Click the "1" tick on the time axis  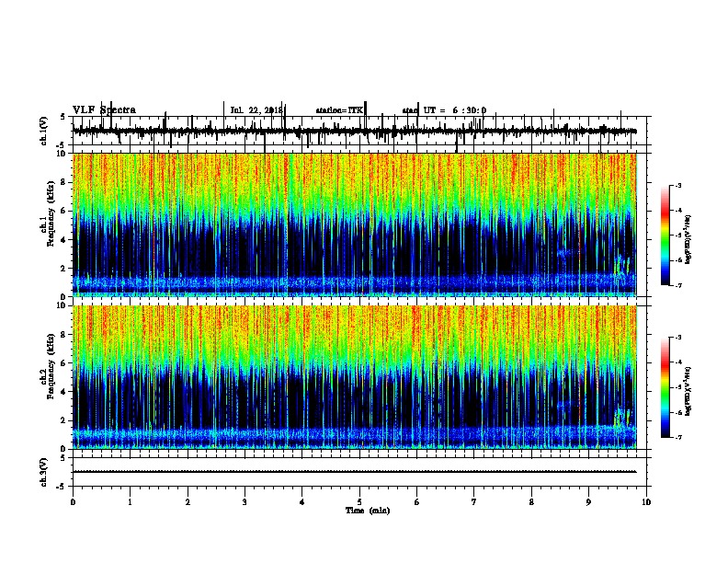130,502
